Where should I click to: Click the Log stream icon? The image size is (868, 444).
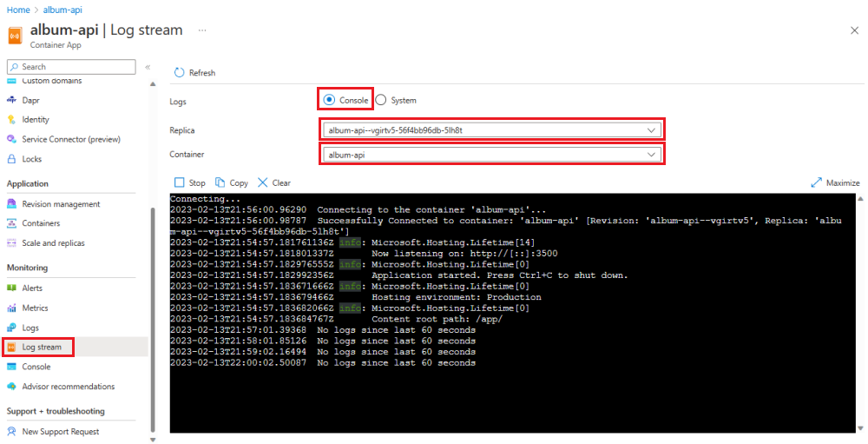(x=11, y=347)
